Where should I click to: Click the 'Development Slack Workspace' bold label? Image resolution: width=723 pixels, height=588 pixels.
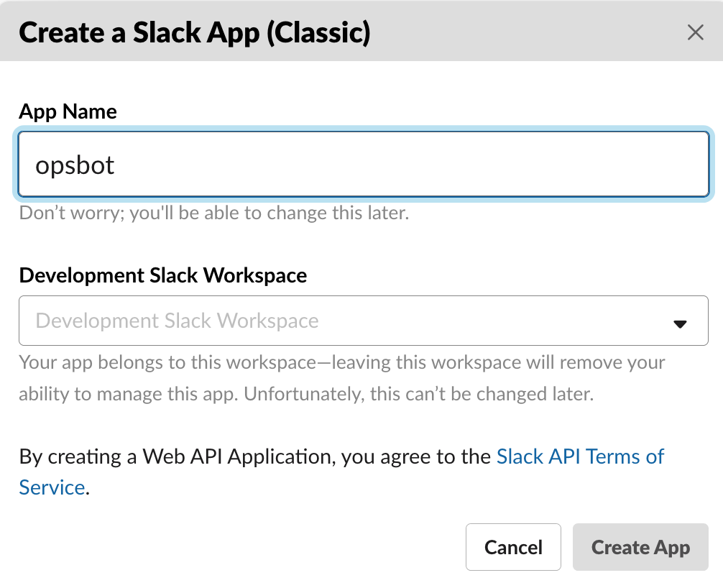(x=163, y=275)
